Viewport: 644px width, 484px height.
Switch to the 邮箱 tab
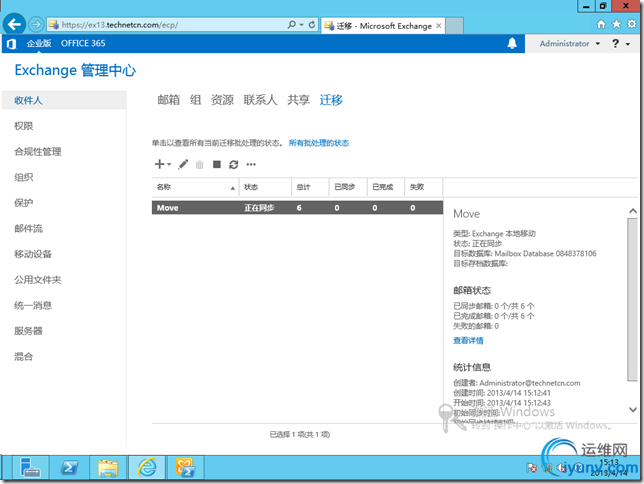coord(169,99)
